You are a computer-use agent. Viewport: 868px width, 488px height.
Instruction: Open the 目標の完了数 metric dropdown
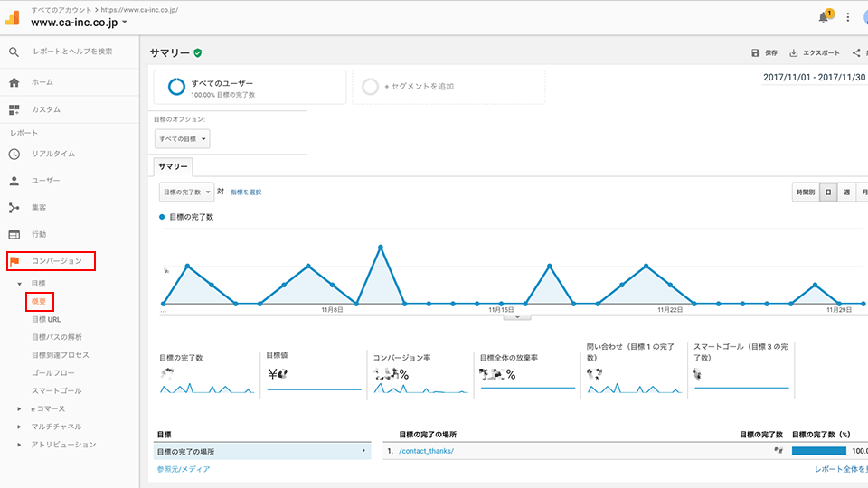(x=186, y=192)
